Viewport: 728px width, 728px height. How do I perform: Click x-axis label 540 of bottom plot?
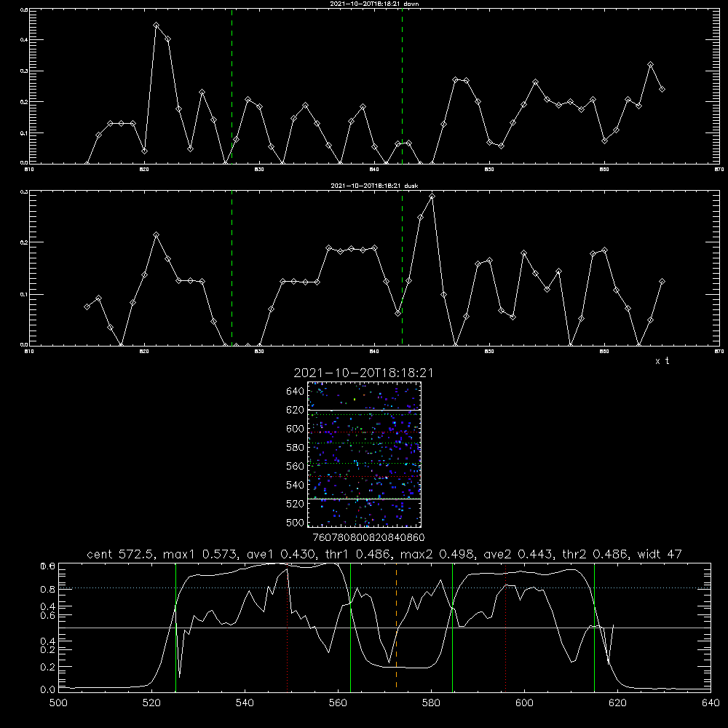[245, 703]
